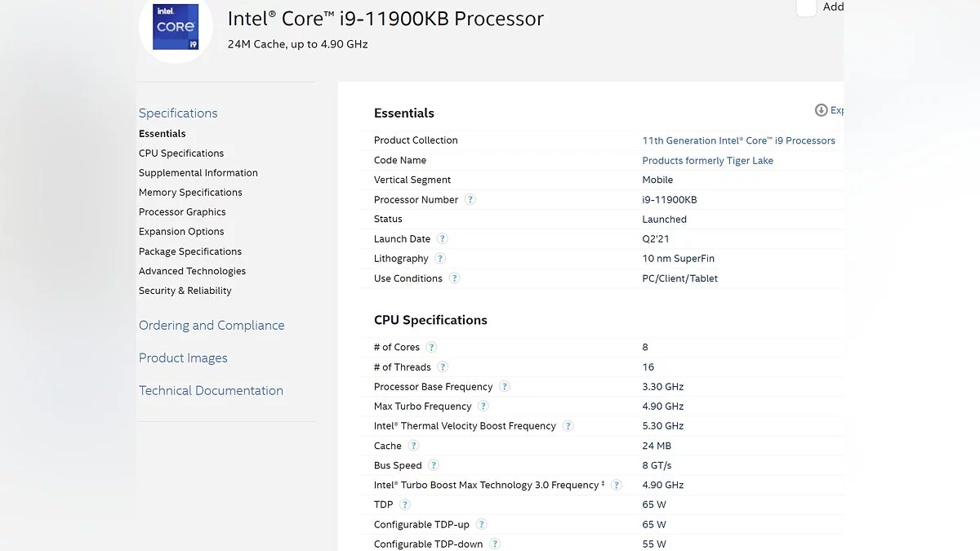Click help icon next to Bus Speed
980x551 pixels.
coord(434,465)
